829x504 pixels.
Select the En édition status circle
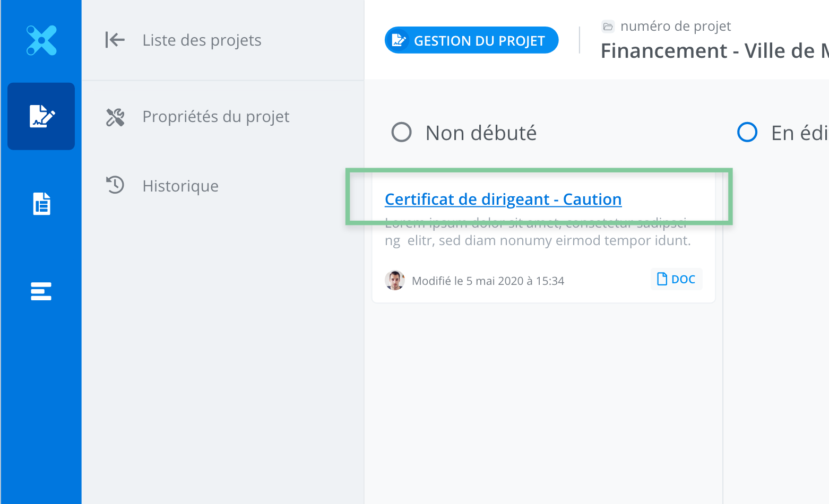tap(747, 133)
